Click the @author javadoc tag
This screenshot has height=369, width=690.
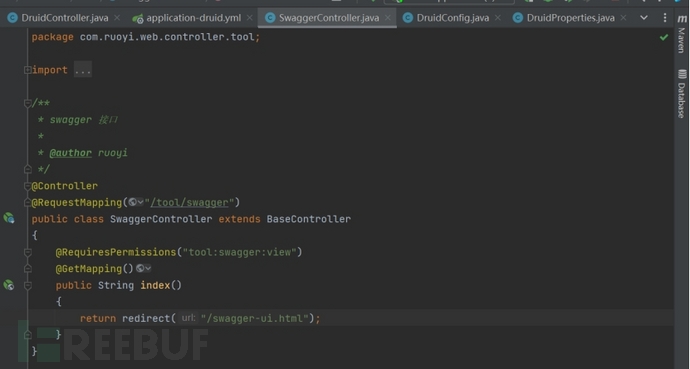coord(70,153)
